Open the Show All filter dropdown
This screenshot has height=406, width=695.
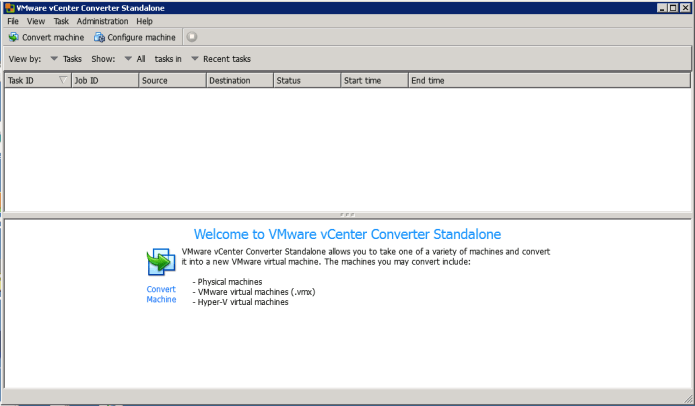pyautogui.click(x=128, y=59)
